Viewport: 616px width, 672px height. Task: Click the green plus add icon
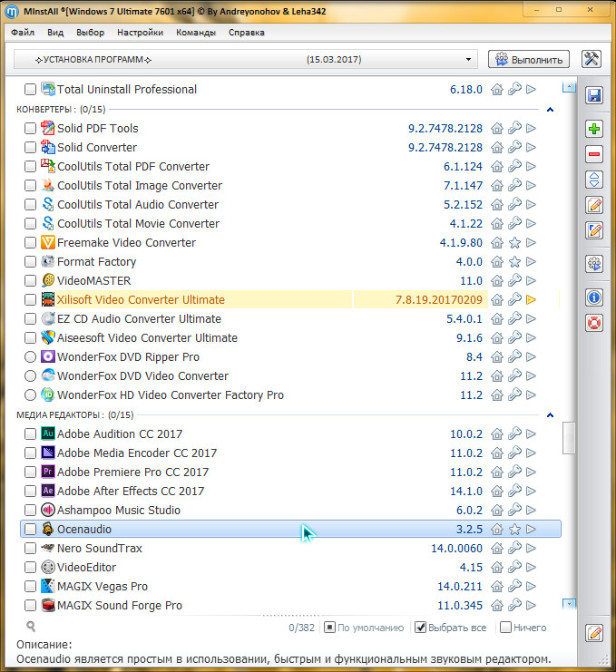594,129
